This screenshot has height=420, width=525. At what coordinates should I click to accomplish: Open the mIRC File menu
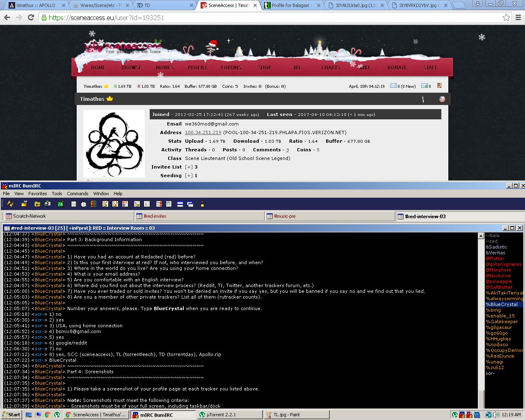[6, 194]
